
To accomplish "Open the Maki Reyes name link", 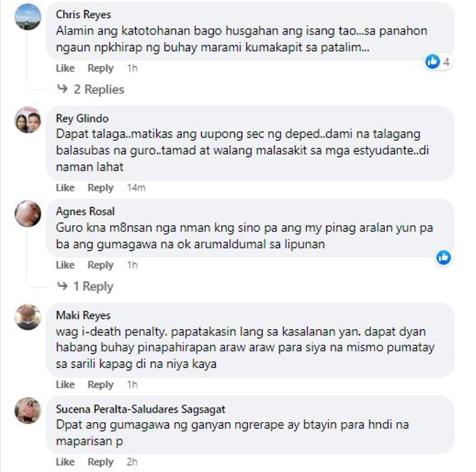I will click(x=83, y=315).
